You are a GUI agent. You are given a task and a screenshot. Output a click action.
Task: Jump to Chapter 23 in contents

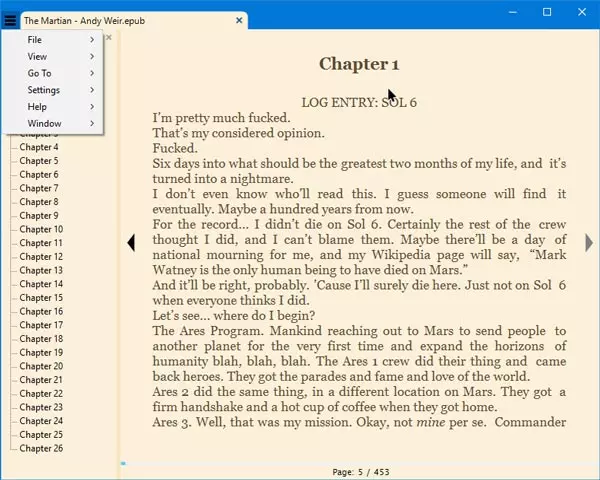click(41, 407)
